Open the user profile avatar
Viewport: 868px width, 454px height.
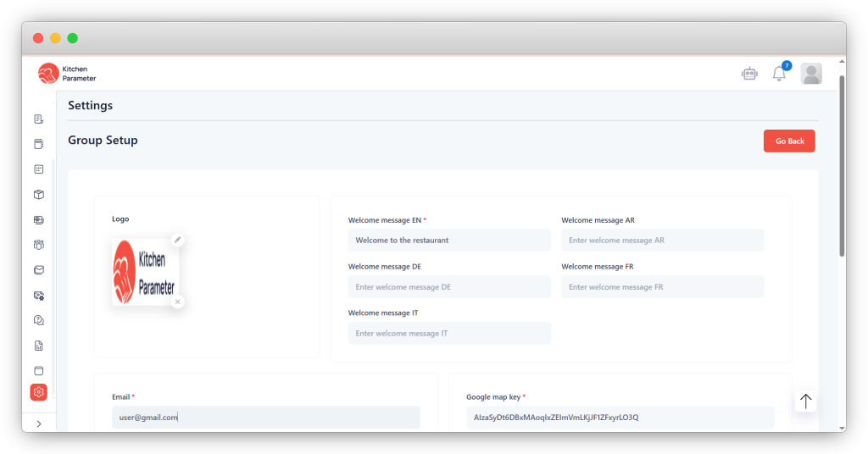(811, 74)
